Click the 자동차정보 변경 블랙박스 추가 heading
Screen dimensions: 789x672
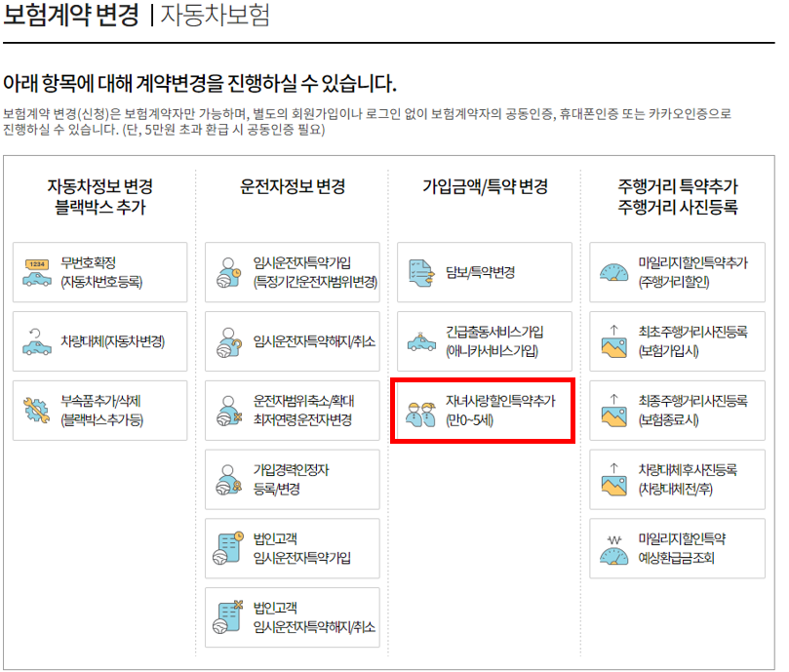[x=100, y=197]
